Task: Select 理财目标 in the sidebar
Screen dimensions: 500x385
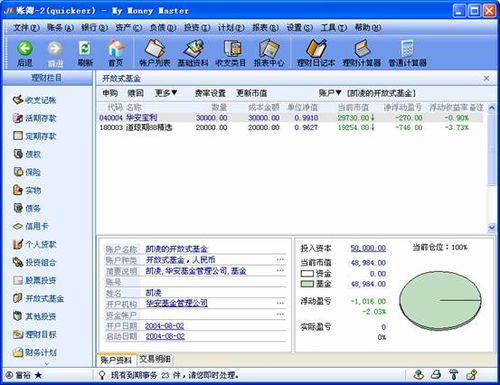Action: point(34,334)
